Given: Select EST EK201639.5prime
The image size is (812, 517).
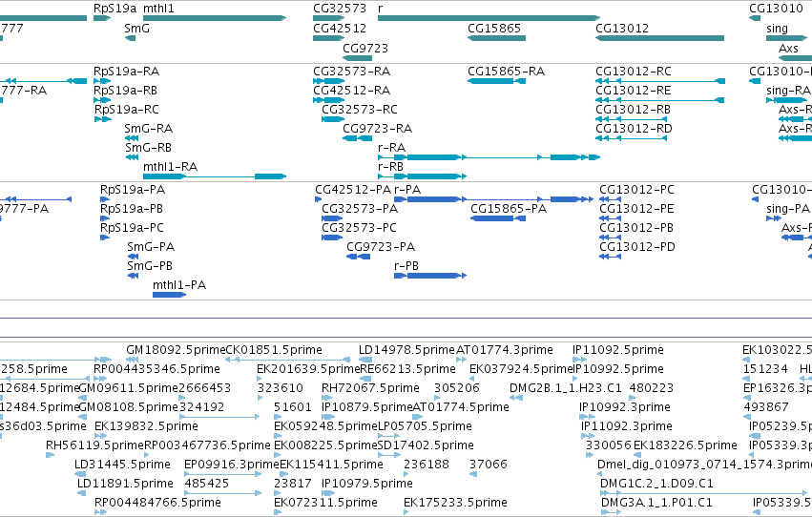Looking at the screenshot, I should pyautogui.click(x=260, y=379).
